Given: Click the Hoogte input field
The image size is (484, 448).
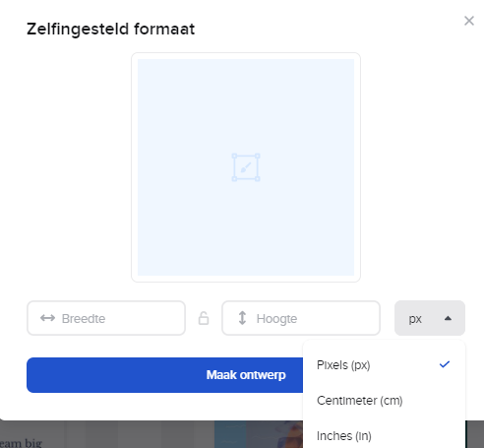Looking at the screenshot, I should click(x=301, y=318).
